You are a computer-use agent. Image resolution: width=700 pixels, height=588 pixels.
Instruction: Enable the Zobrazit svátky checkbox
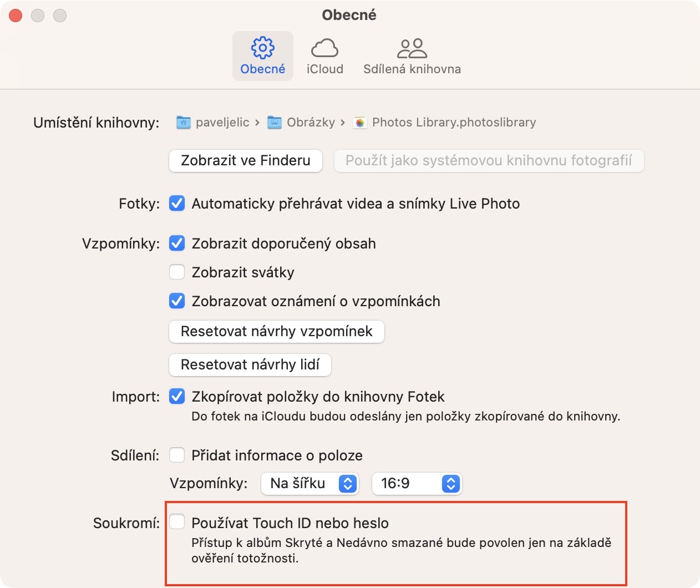click(177, 272)
